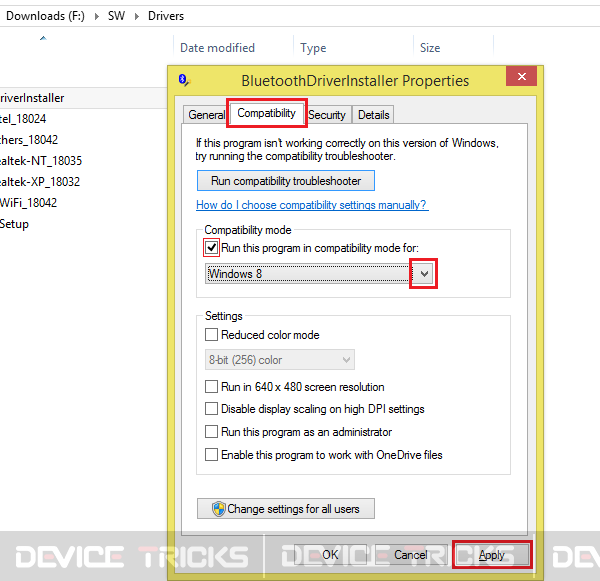Click the shield icon on Change settings button
The image size is (600, 581).
[x=219, y=509]
